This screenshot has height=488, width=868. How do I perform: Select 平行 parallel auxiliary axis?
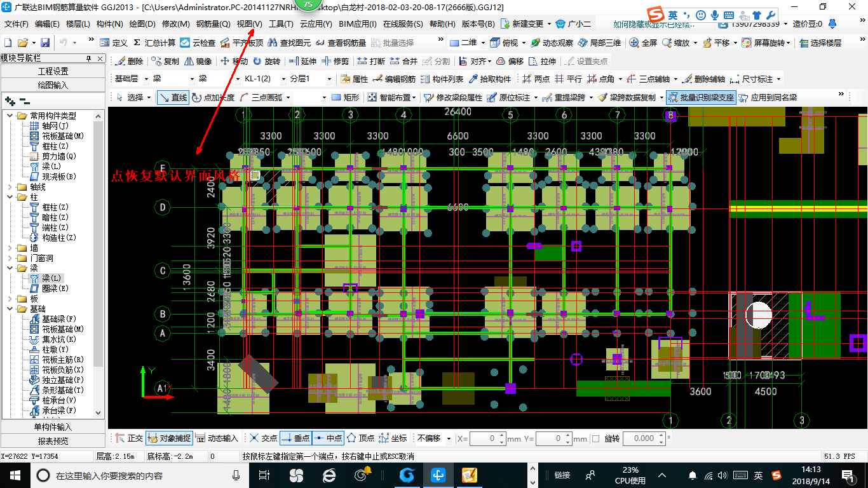[x=568, y=79]
